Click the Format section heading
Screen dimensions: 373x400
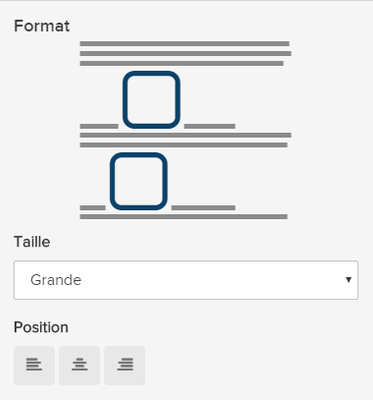click(x=42, y=26)
